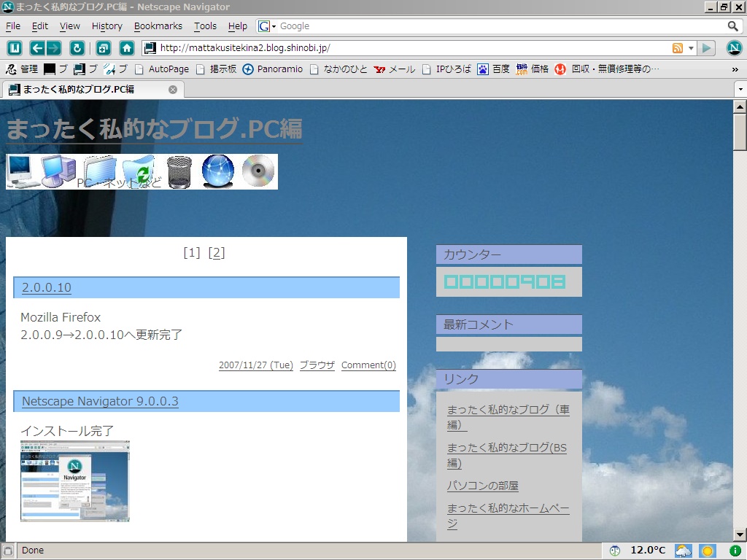Screen dimensions: 747x560
Task: Click the blog title まったく私的なブログ.PC編 heading link
Action: click(x=155, y=129)
